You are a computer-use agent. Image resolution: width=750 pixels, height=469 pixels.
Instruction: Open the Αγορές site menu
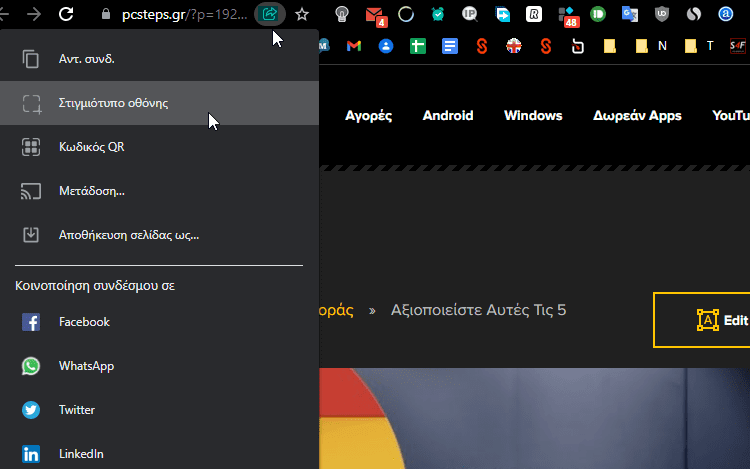(x=368, y=116)
